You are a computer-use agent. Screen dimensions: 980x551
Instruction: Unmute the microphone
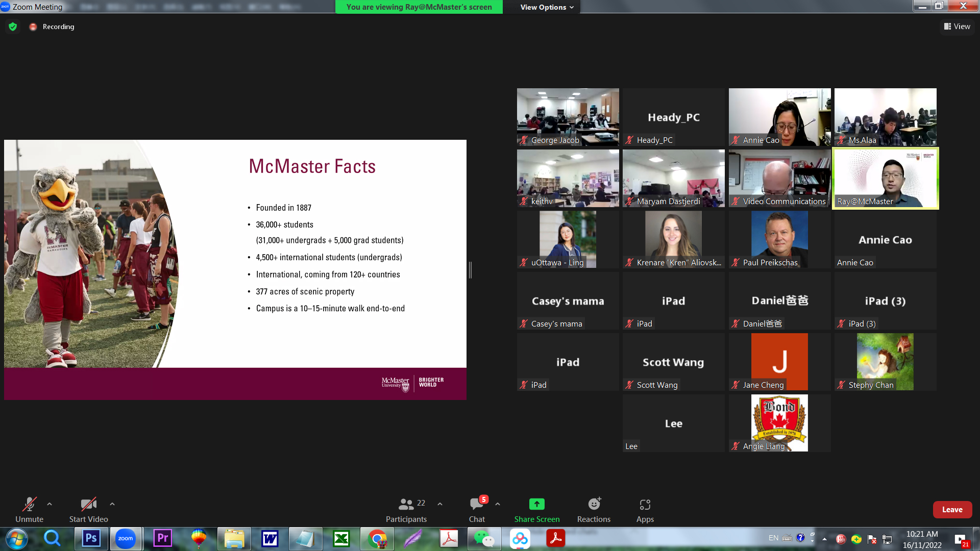pos(29,510)
